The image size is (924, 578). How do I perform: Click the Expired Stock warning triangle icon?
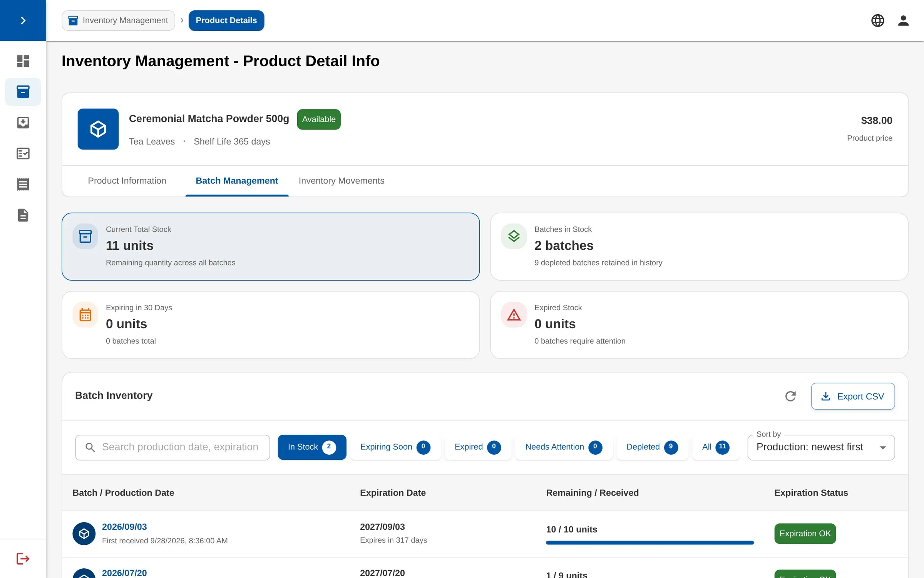514,315
